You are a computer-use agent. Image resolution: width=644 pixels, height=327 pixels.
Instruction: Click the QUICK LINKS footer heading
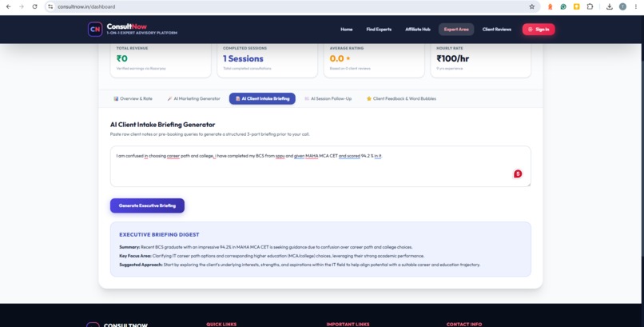(x=221, y=324)
